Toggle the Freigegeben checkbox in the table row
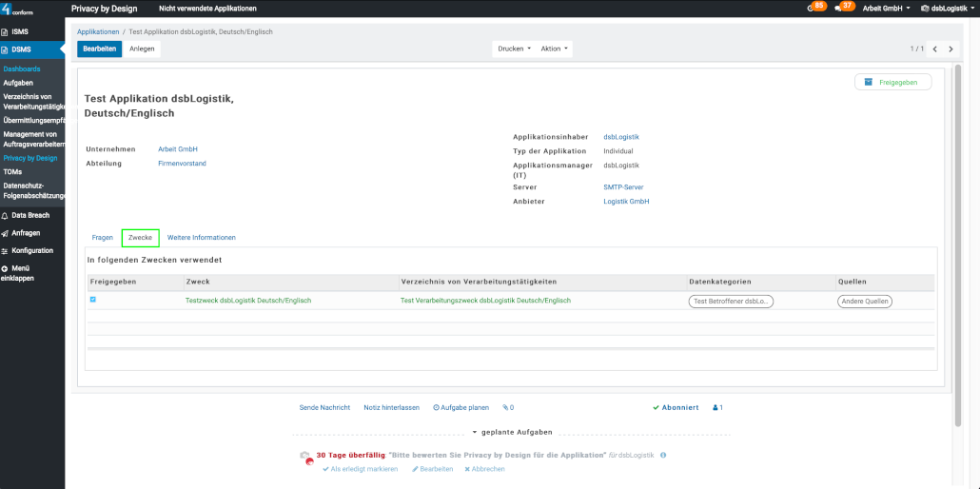The height and width of the screenshot is (489, 980). click(93, 300)
